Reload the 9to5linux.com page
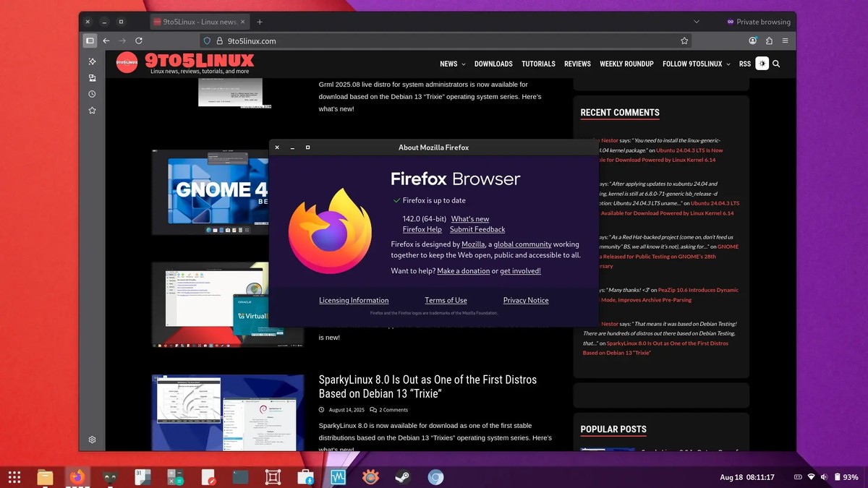This screenshot has width=868, height=488. pyautogui.click(x=140, y=41)
